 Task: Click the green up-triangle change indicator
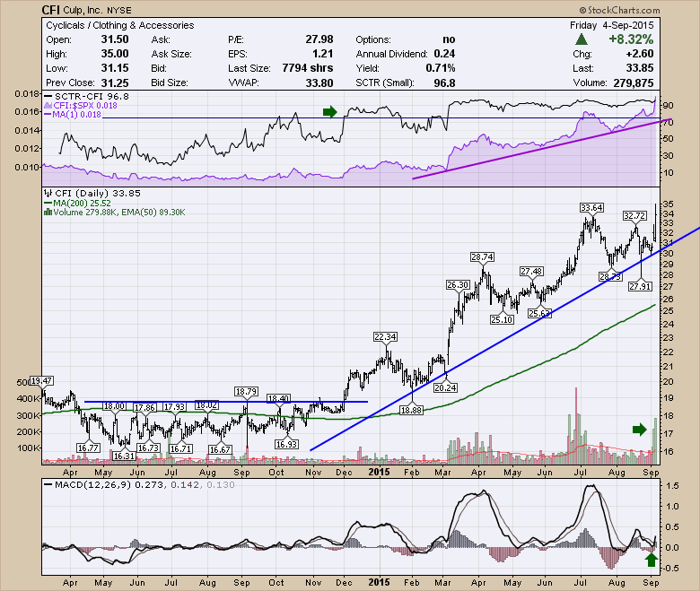582,39
